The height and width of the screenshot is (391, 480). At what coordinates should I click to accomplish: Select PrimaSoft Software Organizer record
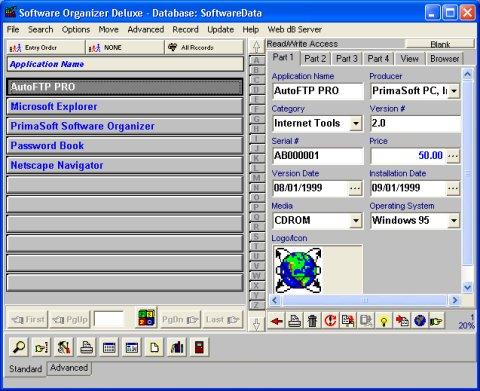tap(125, 126)
